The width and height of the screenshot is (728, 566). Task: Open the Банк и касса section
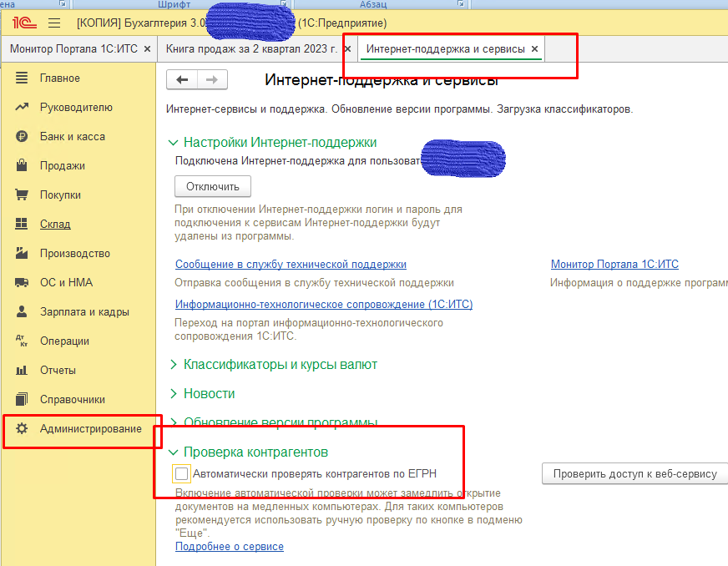[x=73, y=137]
